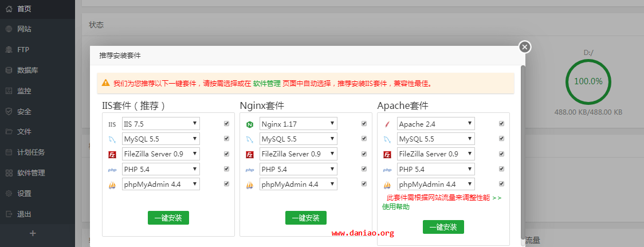Click the PHP icon in IIS套件
Viewport: 644px width, 247px height.
point(112,170)
